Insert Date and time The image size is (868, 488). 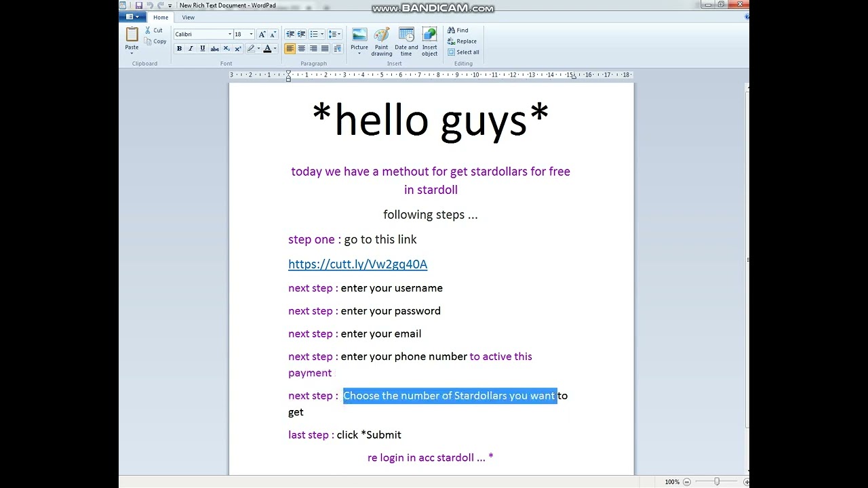406,41
